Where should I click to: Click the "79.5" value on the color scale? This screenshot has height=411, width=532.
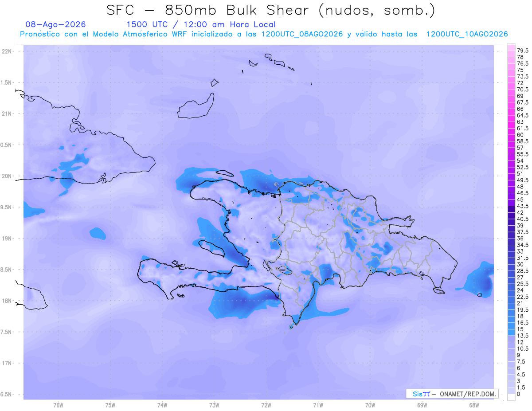tap(523, 51)
